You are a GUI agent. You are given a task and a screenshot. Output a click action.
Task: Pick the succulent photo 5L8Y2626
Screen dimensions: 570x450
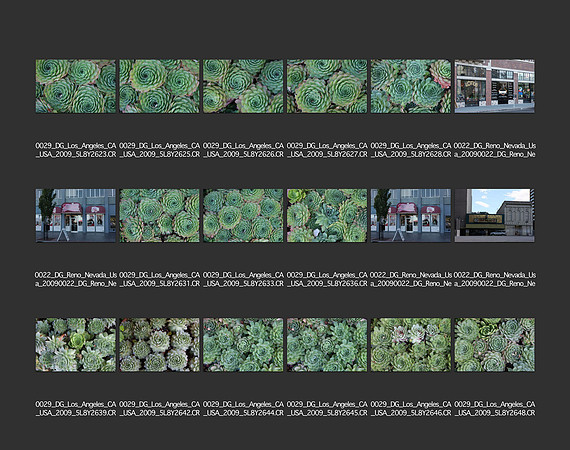click(243, 86)
